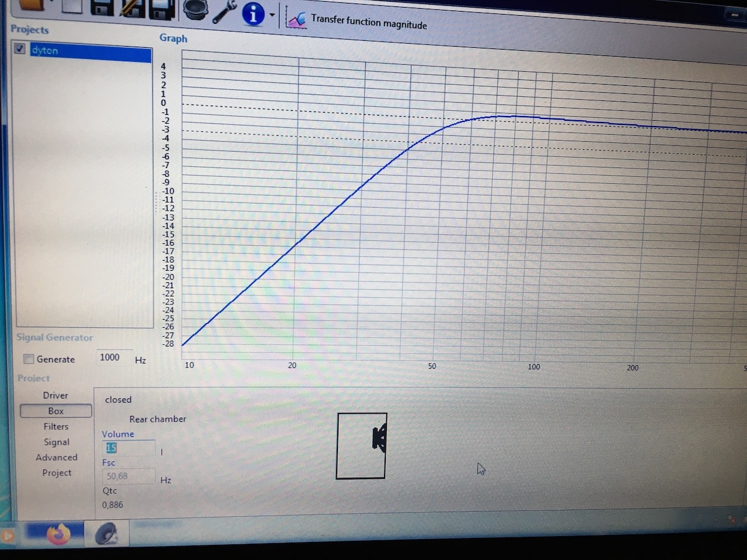Save the project with the first floppy icon
747x560 pixels.
click(x=102, y=6)
